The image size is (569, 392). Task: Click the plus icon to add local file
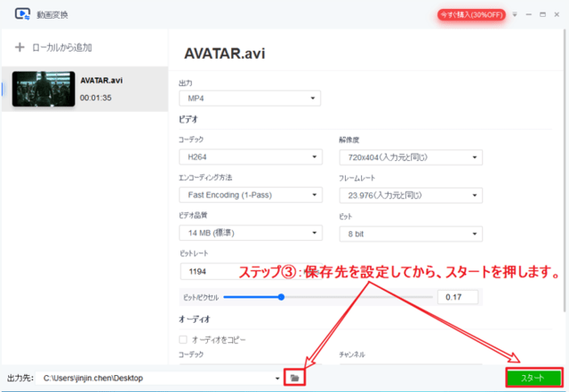[19, 47]
